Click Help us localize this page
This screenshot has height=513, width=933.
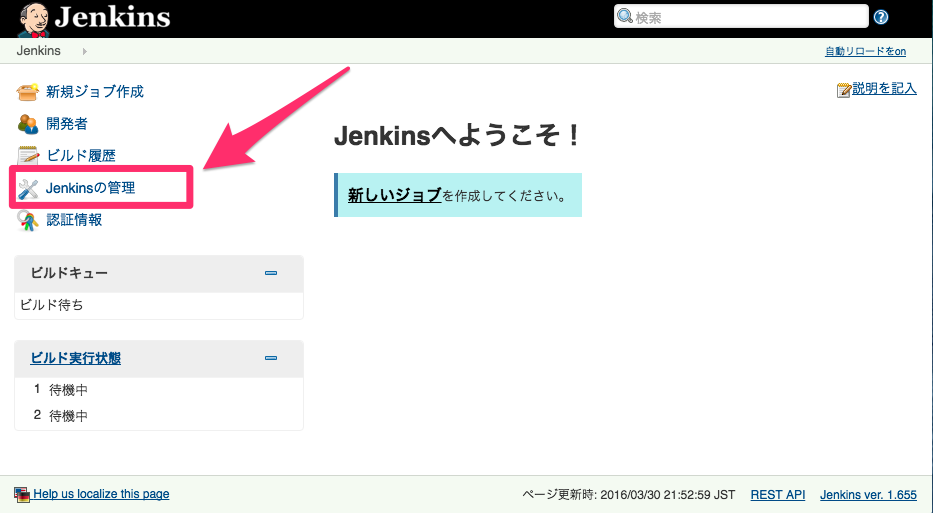coord(101,494)
